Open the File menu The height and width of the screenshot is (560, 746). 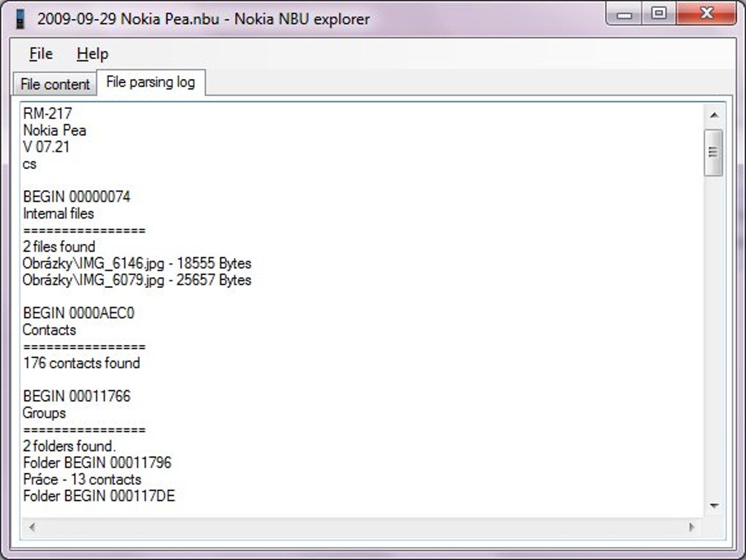click(x=41, y=53)
